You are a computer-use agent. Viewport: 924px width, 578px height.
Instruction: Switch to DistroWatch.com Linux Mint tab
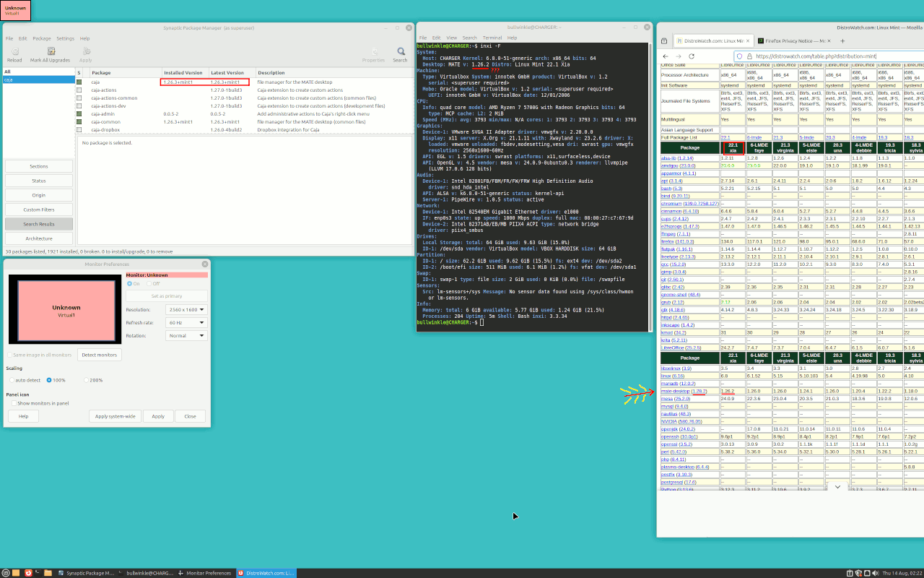coord(712,41)
